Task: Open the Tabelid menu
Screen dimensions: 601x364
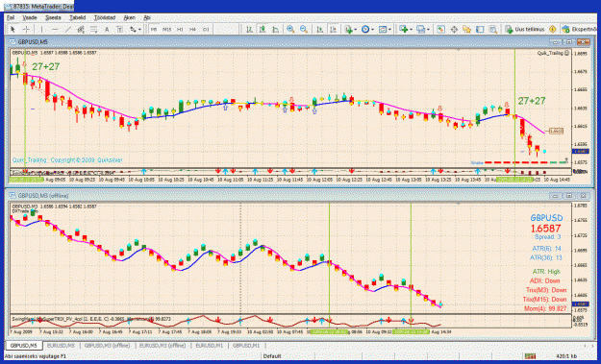Action: tap(78, 17)
